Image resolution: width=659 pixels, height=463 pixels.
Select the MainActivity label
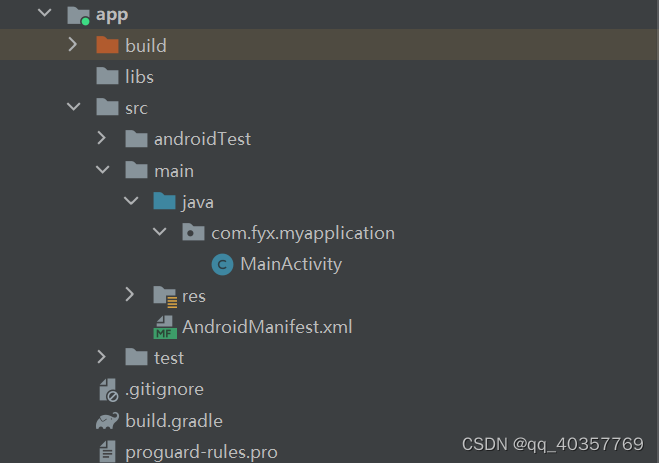click(291, 265)
